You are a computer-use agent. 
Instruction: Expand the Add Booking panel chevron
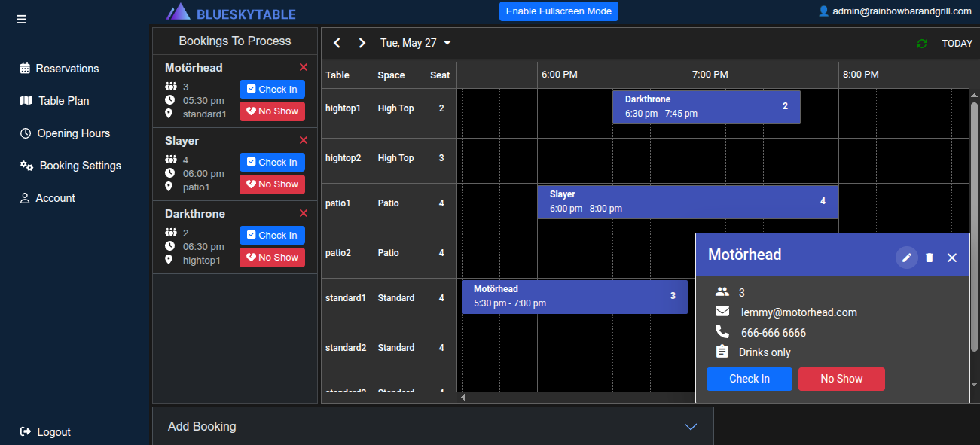pos(691,427)
